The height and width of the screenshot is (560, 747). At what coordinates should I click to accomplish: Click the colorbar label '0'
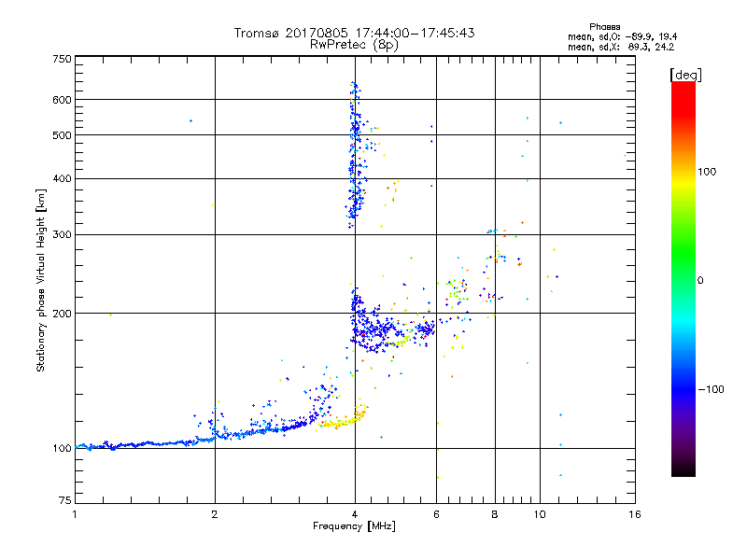click(700, 281)
